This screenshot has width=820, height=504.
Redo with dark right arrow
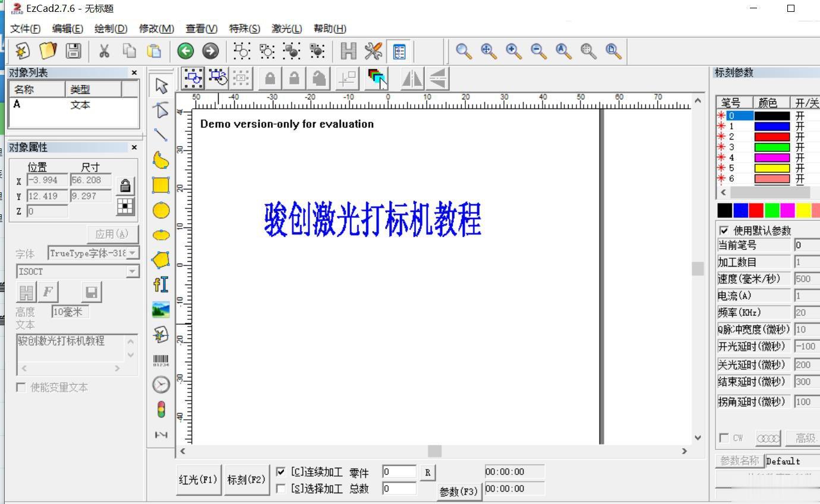coord(210,51)
